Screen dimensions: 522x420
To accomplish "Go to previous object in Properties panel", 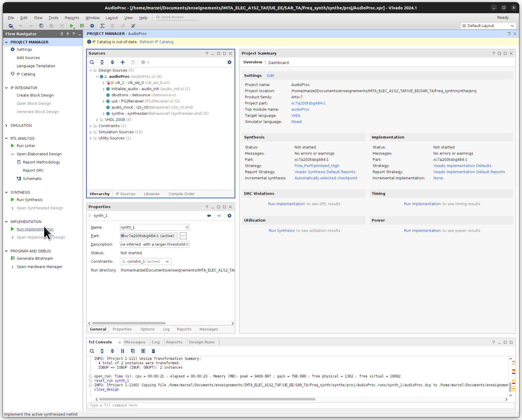I will click(209, 216).
